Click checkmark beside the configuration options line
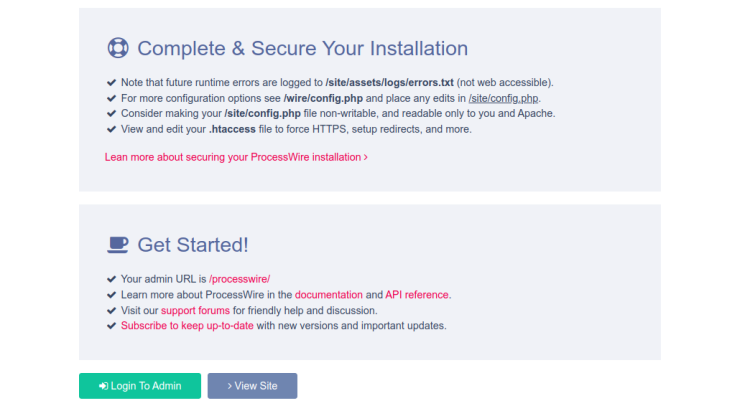The width and height of the screenshot is (748, 410). click(111, 98)
